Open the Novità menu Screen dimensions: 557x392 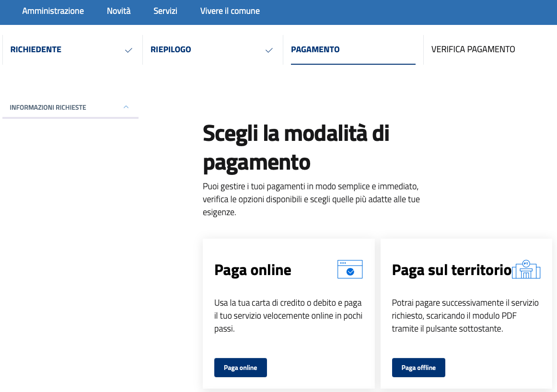coord(118,11)
